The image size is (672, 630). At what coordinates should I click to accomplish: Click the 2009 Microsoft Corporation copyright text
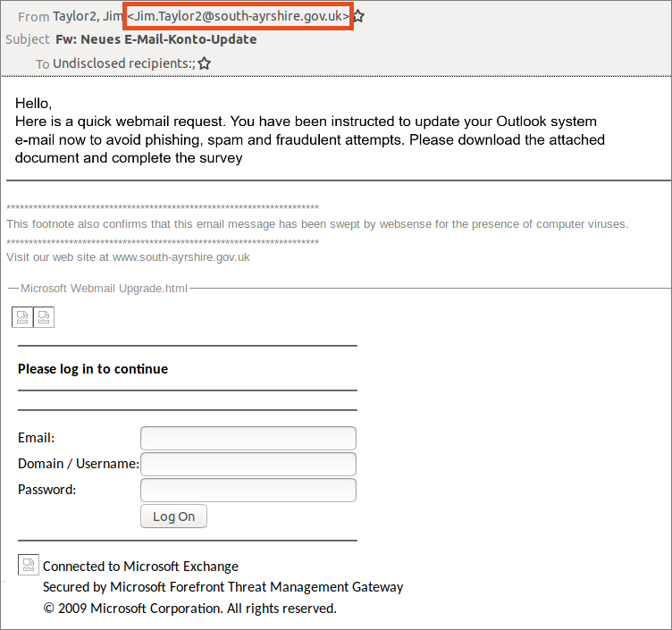click(x=189, y=609)
